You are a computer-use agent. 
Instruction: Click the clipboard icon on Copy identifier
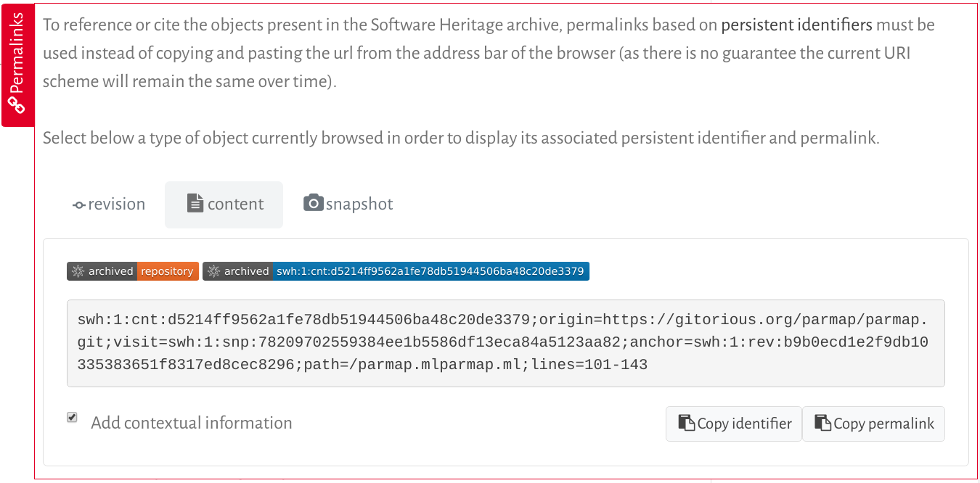click(x=686, y=423)
